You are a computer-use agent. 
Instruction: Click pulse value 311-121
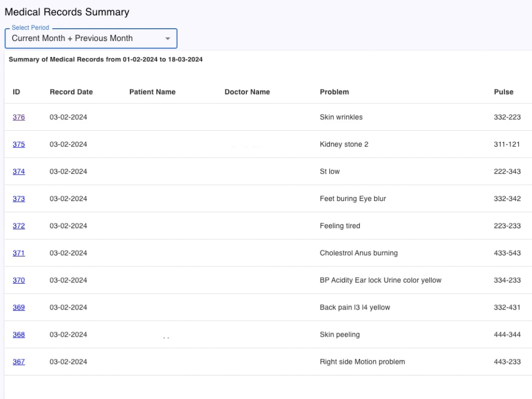click(x=507, y=144)
